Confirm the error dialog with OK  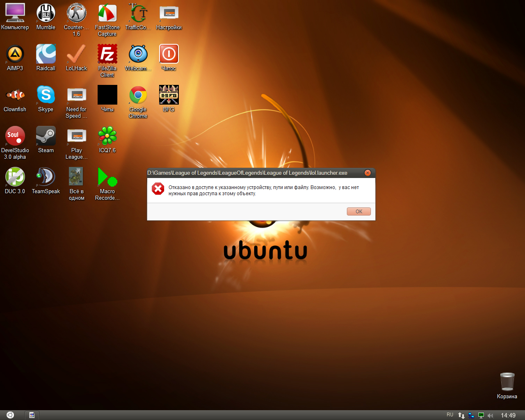point(359,212)
